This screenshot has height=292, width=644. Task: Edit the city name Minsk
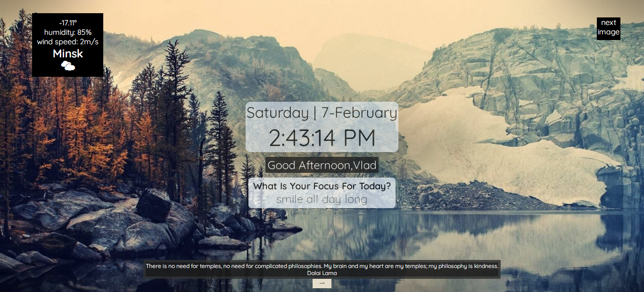click(x=68, y=54)
